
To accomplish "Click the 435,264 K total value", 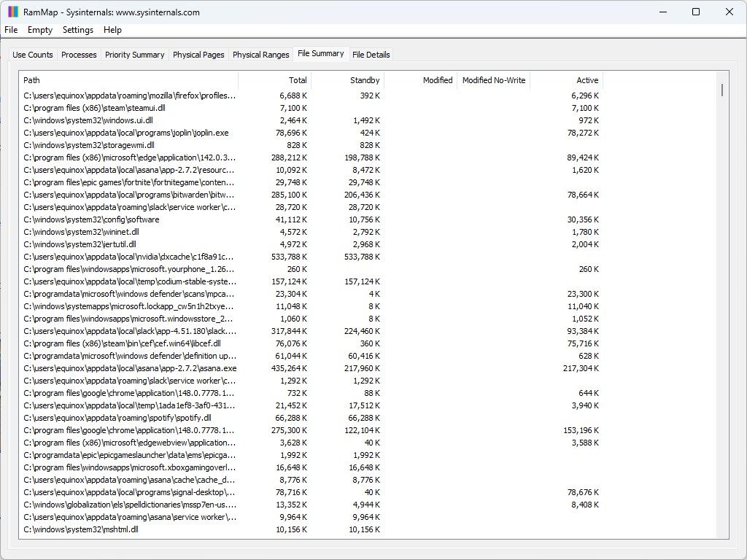I will point(289,368).
